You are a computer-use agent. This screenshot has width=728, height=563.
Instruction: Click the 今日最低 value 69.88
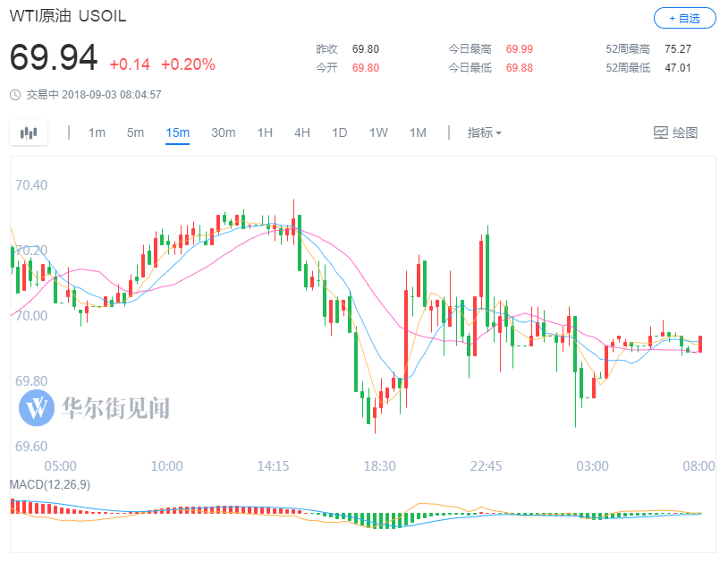click(519, 68)
